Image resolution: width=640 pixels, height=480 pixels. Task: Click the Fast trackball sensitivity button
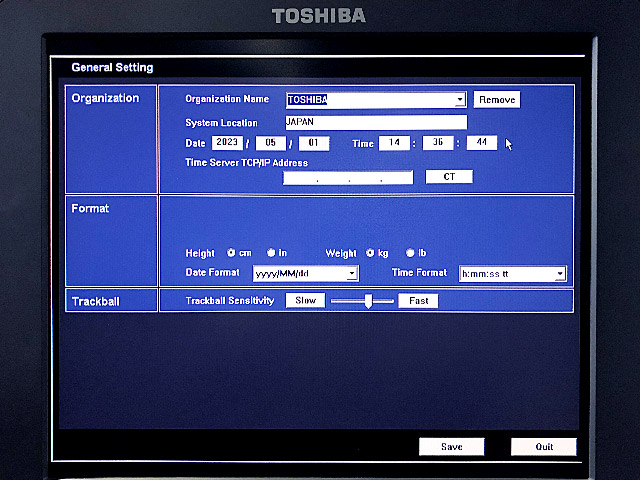418,301
